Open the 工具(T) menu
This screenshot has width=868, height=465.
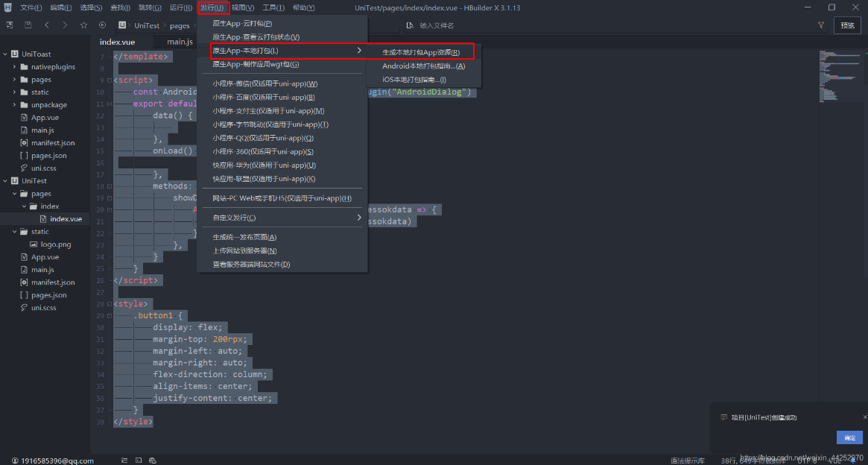273,7
